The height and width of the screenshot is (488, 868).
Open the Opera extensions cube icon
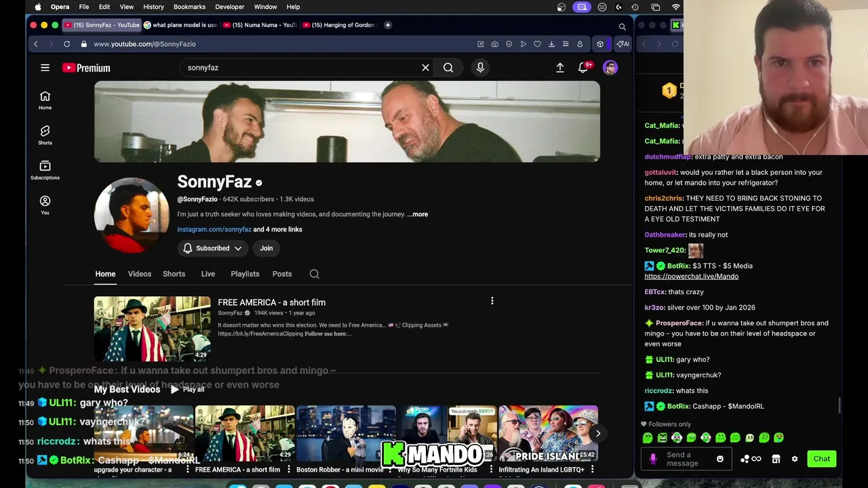tap(600, 44)
